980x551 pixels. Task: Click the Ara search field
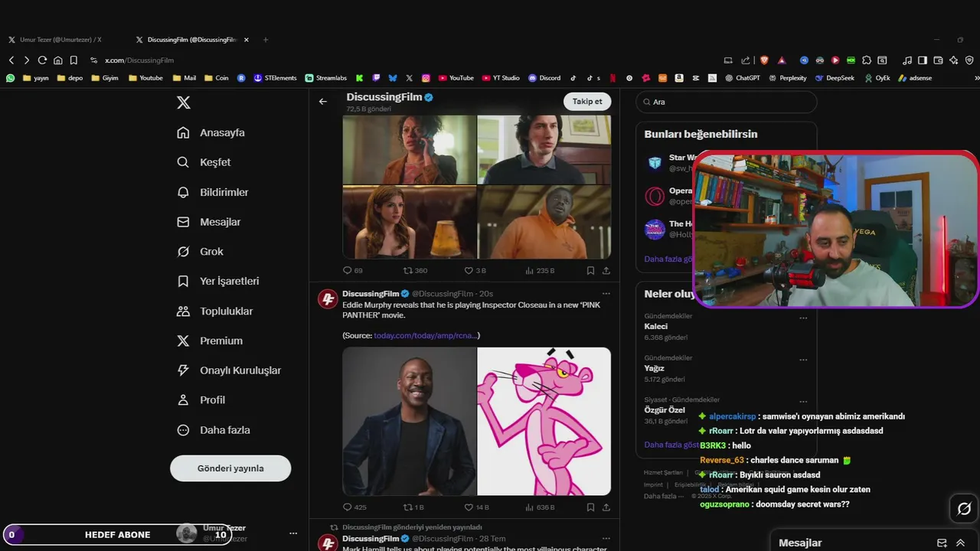726,102
